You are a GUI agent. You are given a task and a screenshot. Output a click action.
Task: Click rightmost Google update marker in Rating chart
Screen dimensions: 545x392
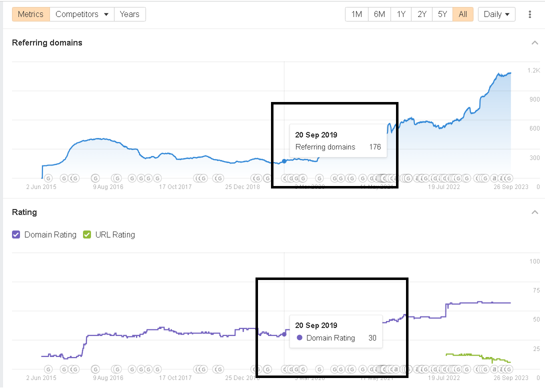click(508, 370)
